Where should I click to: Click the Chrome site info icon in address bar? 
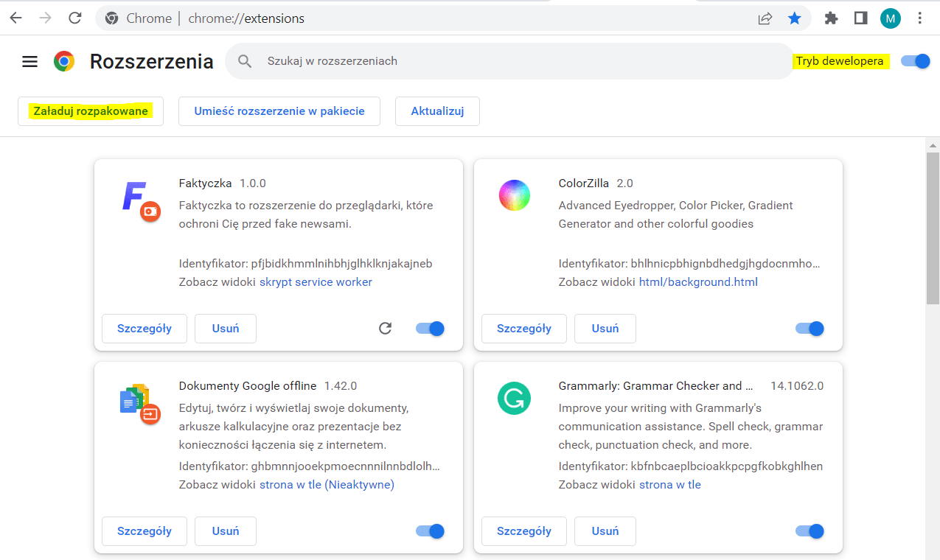(112, 18)
